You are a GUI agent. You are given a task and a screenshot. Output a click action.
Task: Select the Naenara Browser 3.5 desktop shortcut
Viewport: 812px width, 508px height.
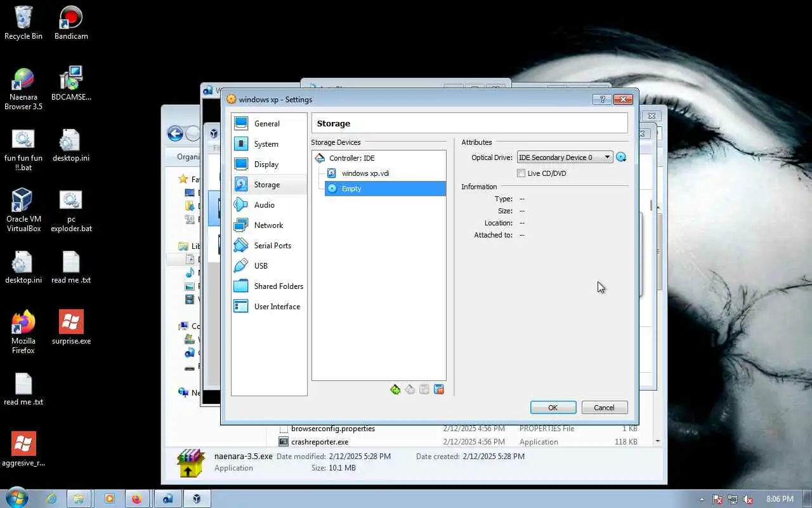(x=23, y=89)
